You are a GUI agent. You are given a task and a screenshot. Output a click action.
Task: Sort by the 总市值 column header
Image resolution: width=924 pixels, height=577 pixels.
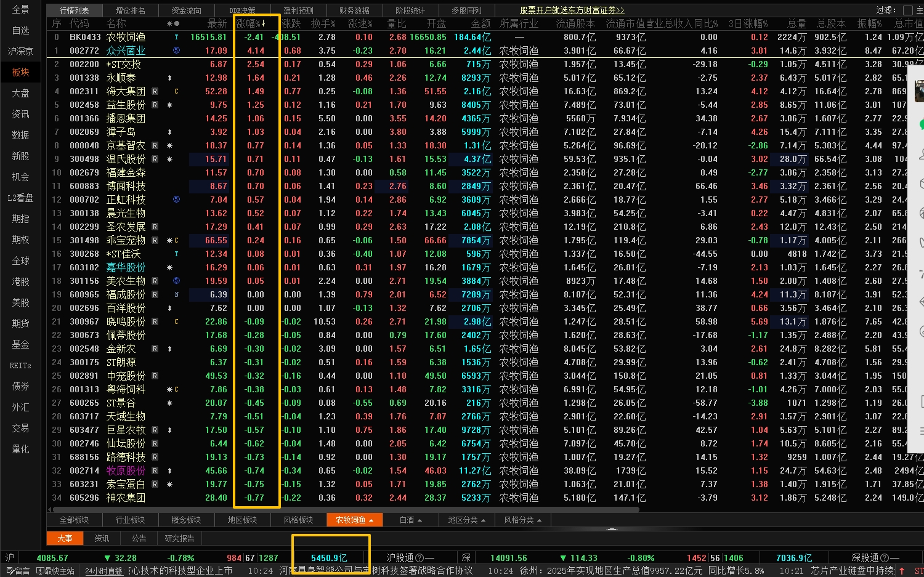click(908, 23)
